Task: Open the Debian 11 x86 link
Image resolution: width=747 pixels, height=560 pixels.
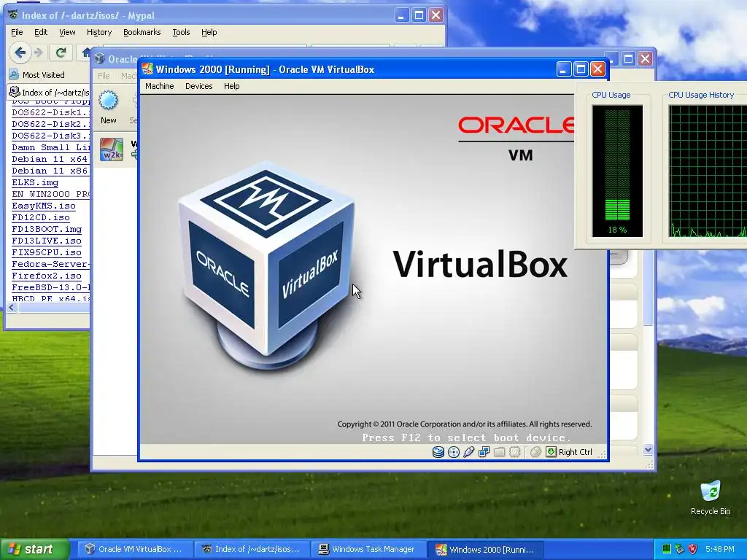Action: 50,171
